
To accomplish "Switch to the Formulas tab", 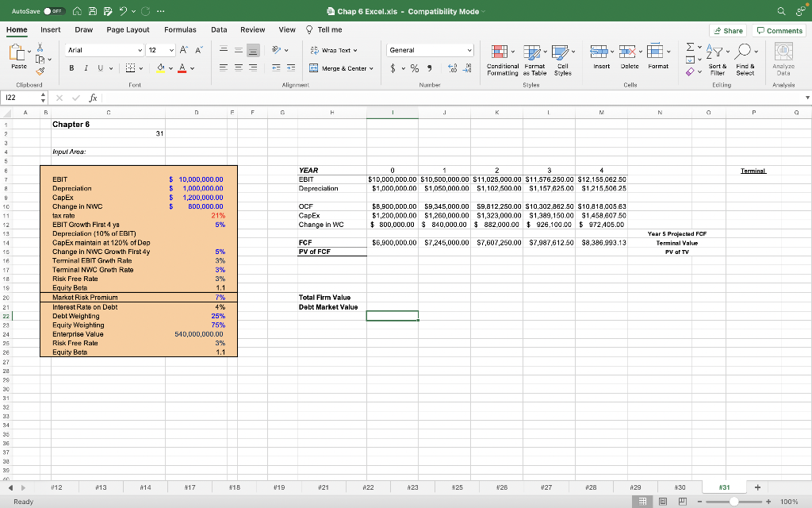I will [x=180, y=29].
